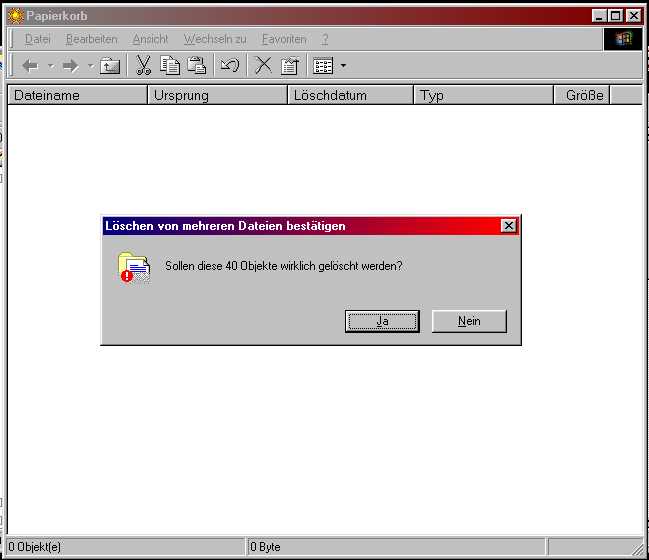649x560 pixels.
Task: Open the Bearbeiten menu
Action: 91,39
